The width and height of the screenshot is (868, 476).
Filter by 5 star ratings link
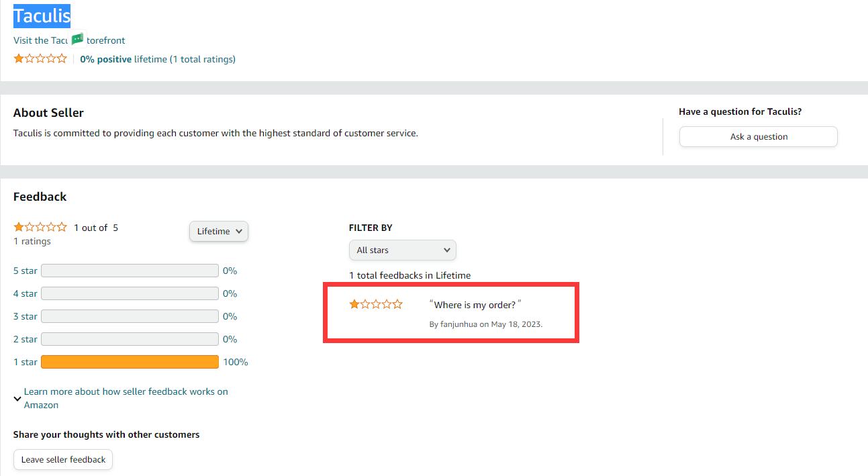pyautogui.click(x=26, y=271)
